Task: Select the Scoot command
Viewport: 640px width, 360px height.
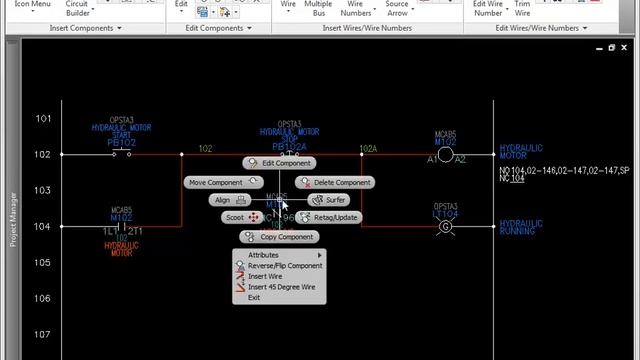Action: pyautogui.click(x=242, y=218)
